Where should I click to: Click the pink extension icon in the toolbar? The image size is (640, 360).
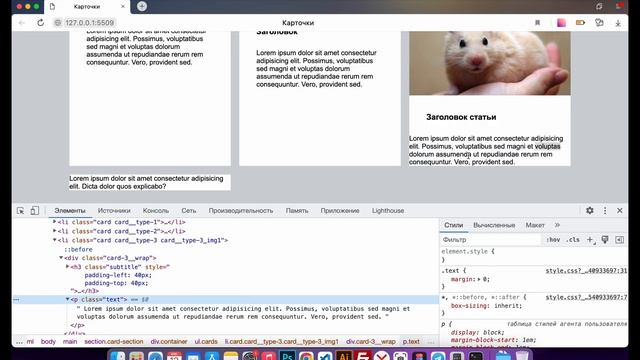point(561,23)
